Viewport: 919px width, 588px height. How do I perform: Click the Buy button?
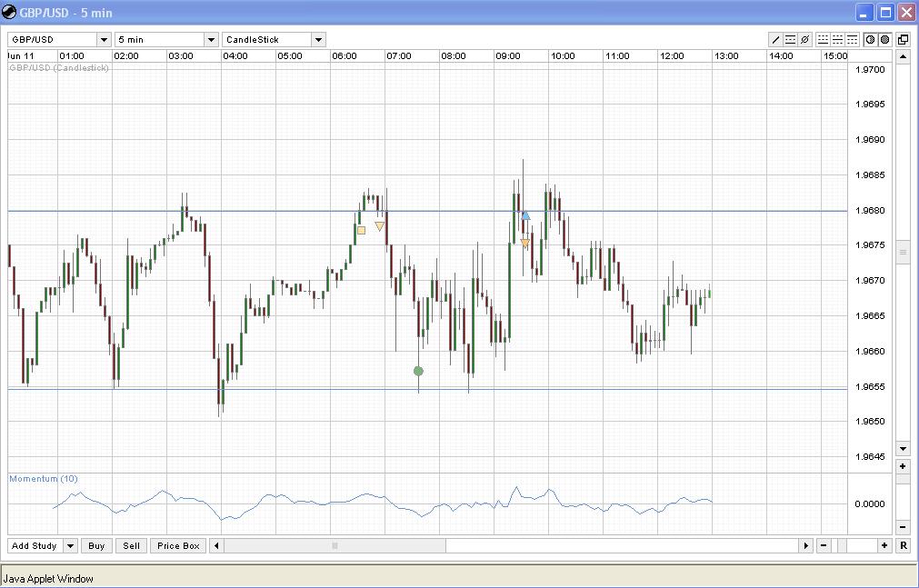[96, 546]
